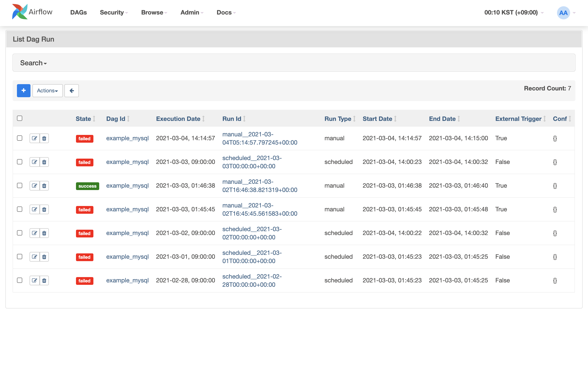
Task: Sort by Run Id column
Action: (x=234, y=119)
